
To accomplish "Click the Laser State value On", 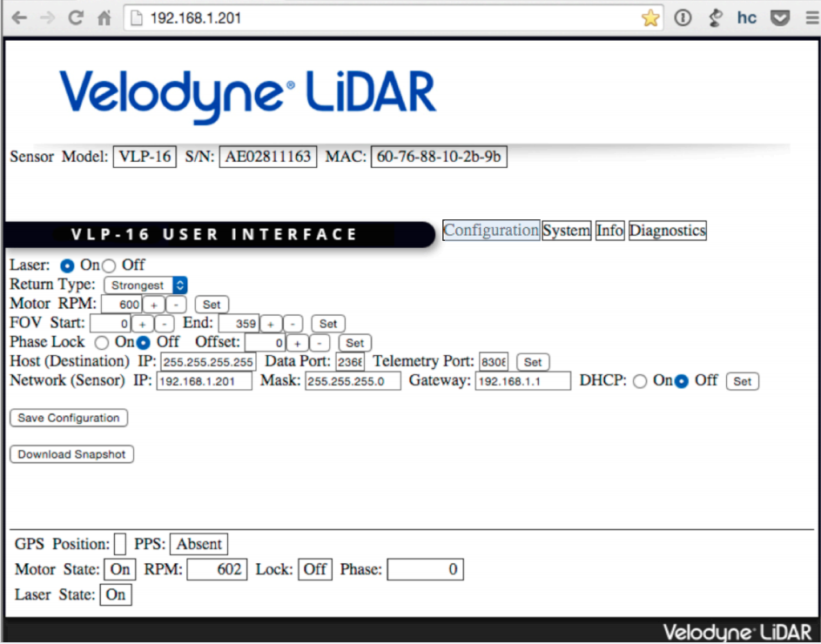I will [x=115, y=594].
